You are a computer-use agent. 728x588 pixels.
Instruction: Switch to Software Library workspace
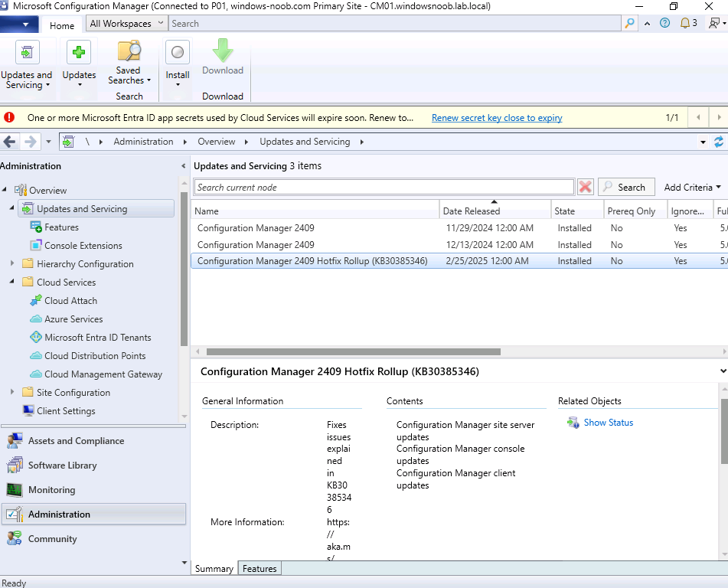tap(93, 465)
